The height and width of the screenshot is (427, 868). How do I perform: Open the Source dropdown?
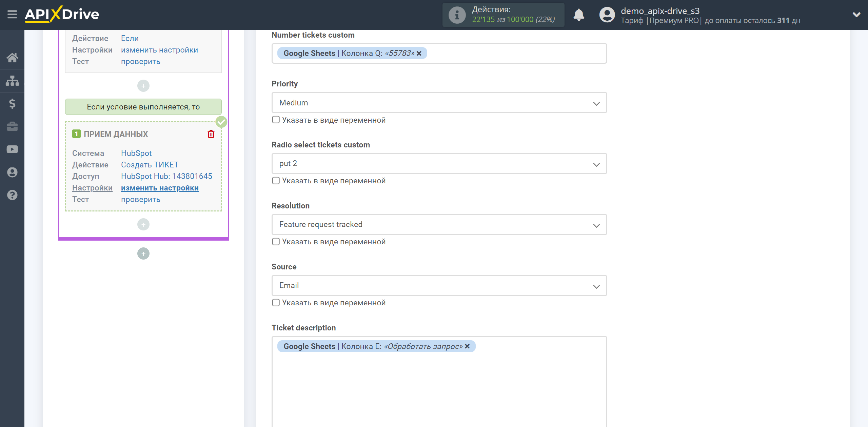tap(439, 286)
